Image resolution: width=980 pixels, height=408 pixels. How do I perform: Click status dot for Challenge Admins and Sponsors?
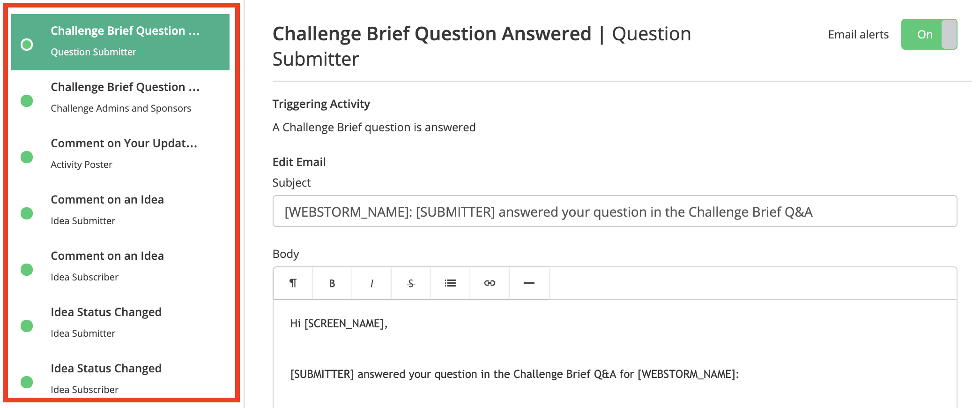tap(27, 101)
